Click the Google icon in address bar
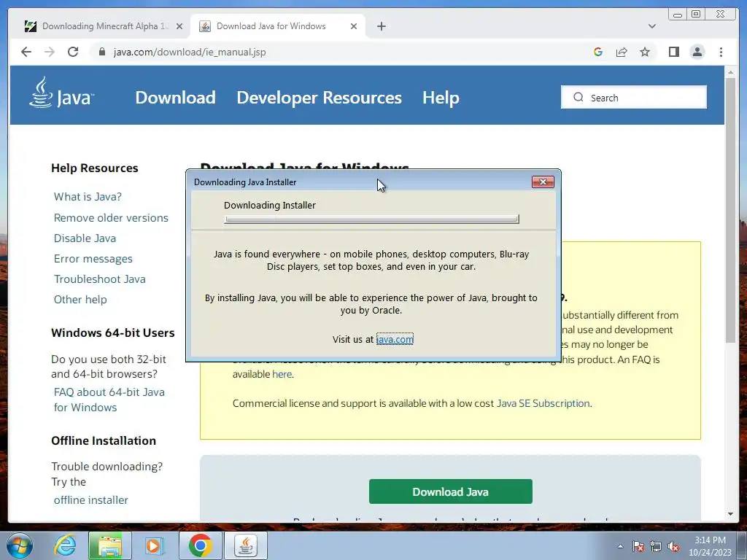 click(x=598, y=52)
